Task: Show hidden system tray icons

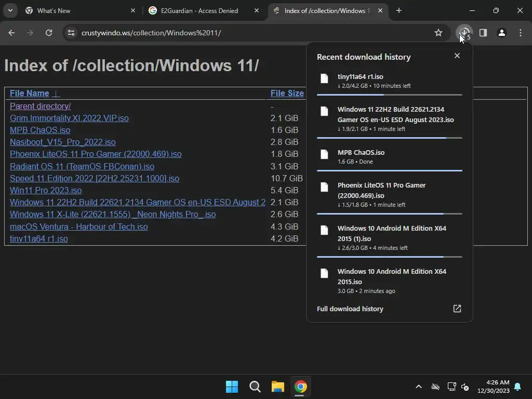Action: click(419, 387)
